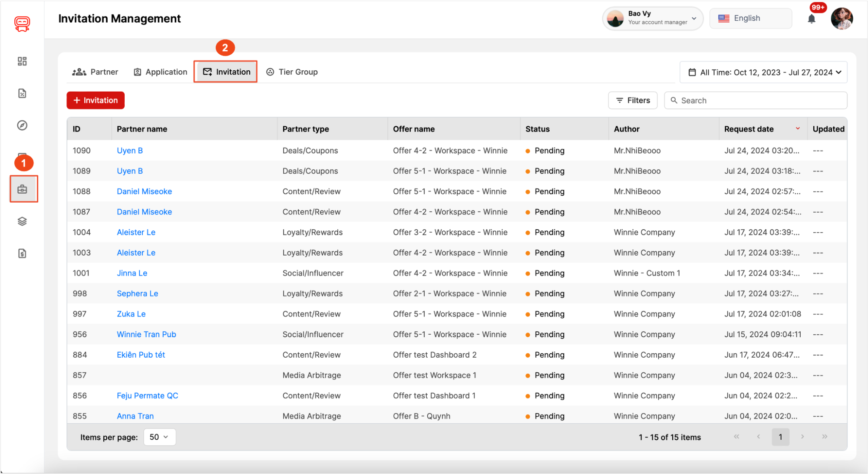Switch to the Tier Group tab
Viewport: 868px width, 474px height.
[x=292, y=72]
